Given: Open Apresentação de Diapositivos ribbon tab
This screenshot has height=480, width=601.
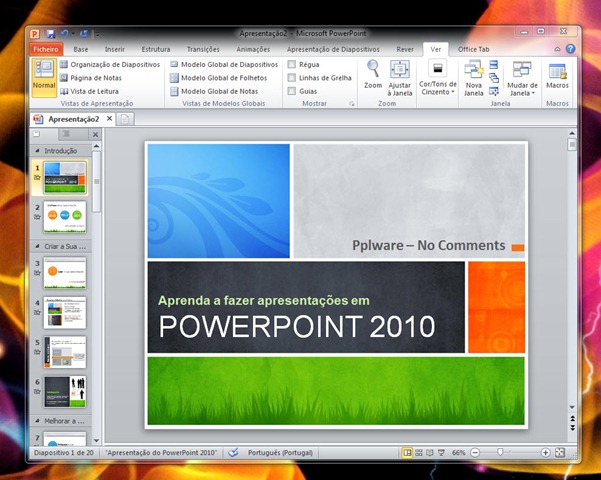Looking at the screenshot, I should pyautogui.click(x=333, y=49).
